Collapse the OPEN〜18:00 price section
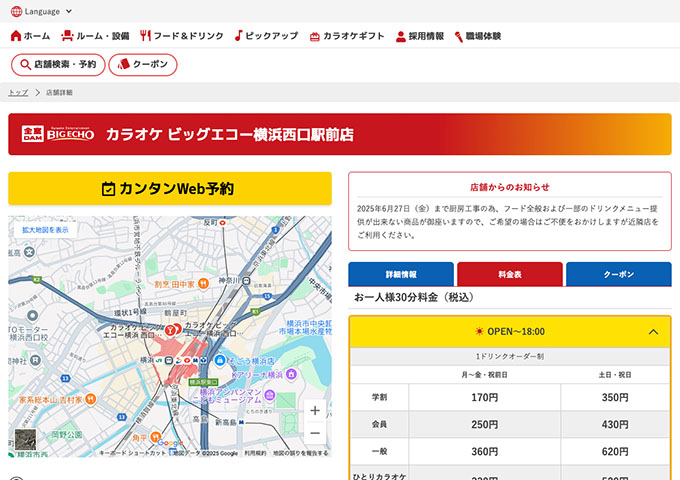This screenshot has height=480, width=680. click(x=653, y=332)
